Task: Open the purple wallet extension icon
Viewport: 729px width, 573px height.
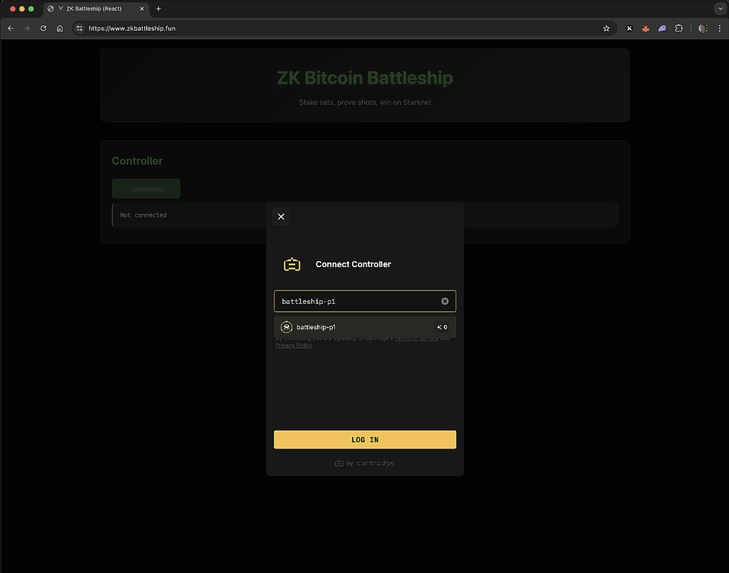Action: (x=663, y=28)
